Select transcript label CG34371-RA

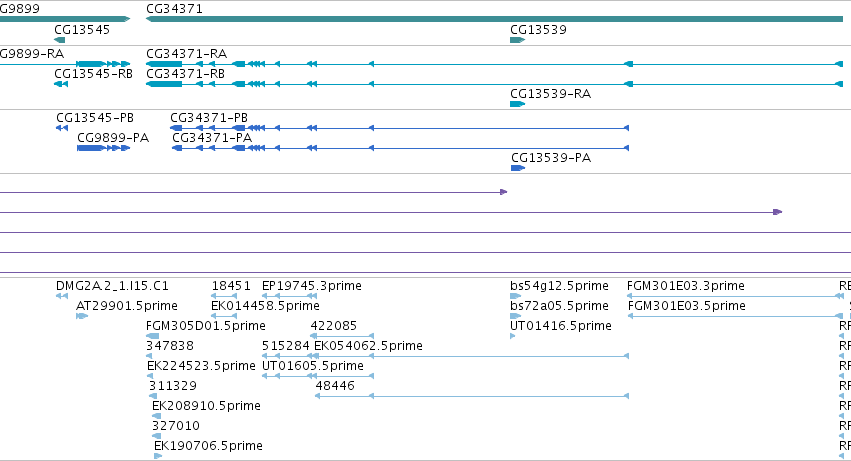(x=187, y=53)
